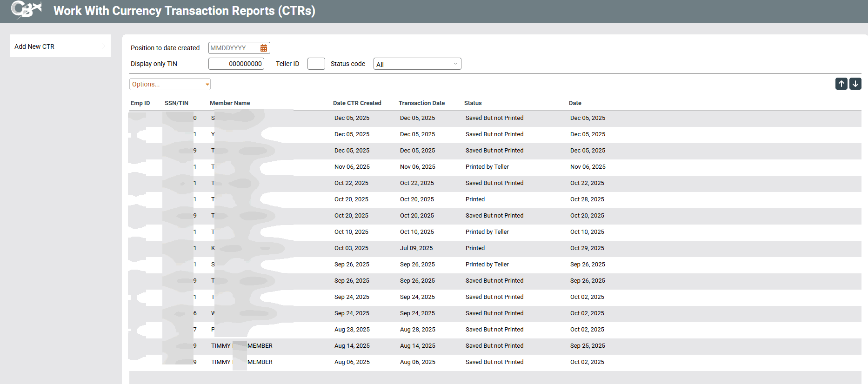Select the Aug 28, 2025 CTR row
The height and width of the screenshot is (384, 868).
352,330
